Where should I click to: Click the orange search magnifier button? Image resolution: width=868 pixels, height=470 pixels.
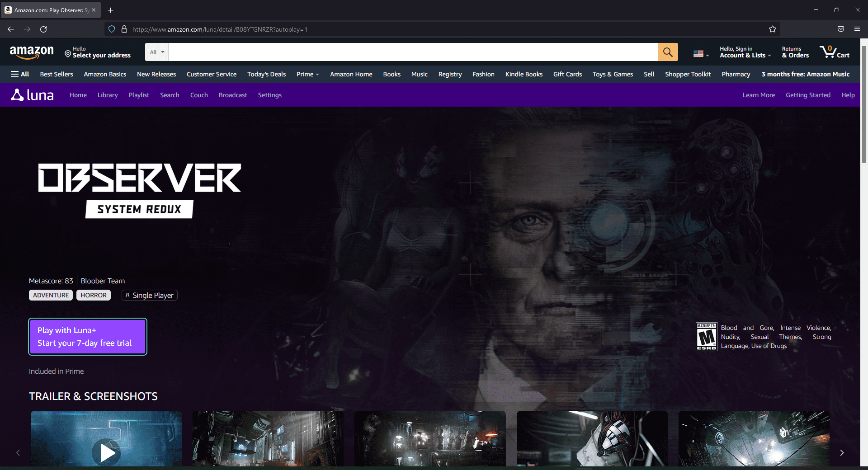tap(668, 52)
